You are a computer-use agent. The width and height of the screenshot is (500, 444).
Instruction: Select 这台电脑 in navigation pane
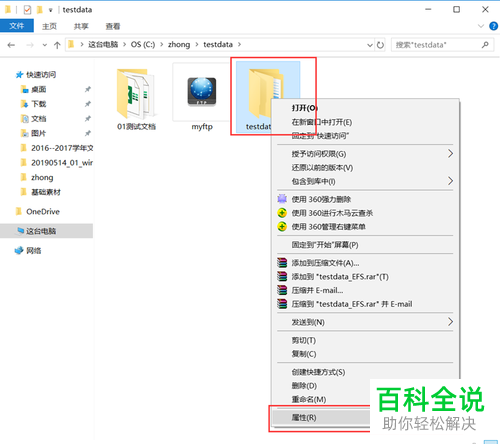click(x=41, y=231)
